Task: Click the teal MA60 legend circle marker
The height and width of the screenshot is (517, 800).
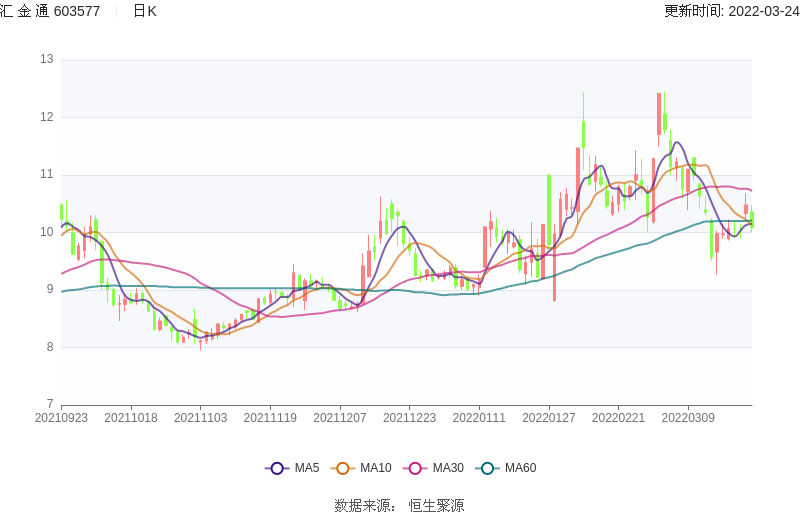Action: [487, 468]
